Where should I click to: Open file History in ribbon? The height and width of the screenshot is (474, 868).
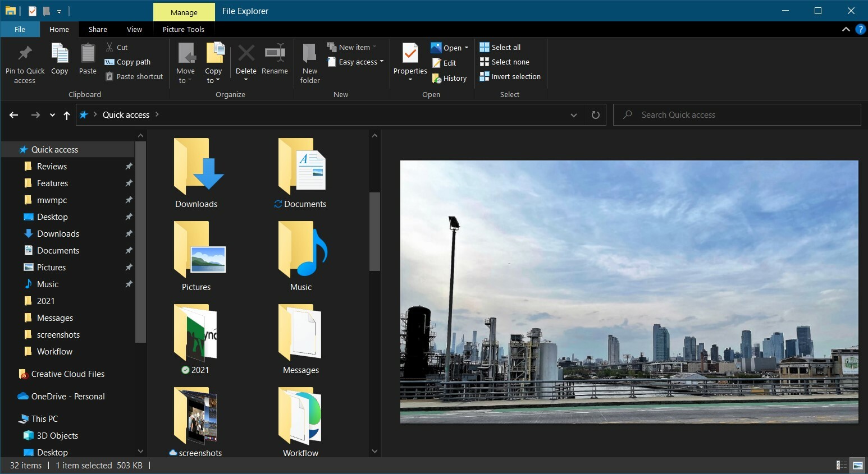[449, 79]
